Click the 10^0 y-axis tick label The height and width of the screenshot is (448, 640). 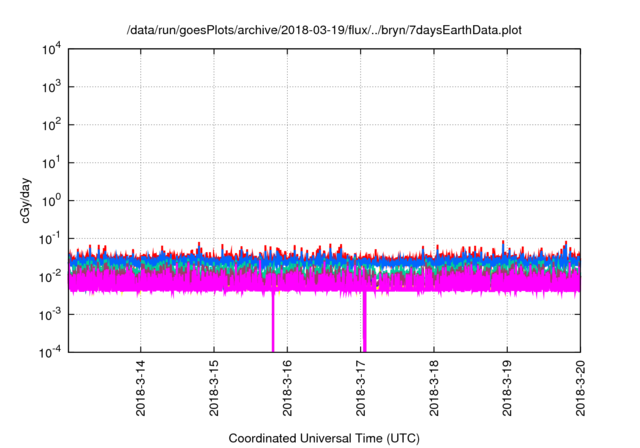click(52, 201)
